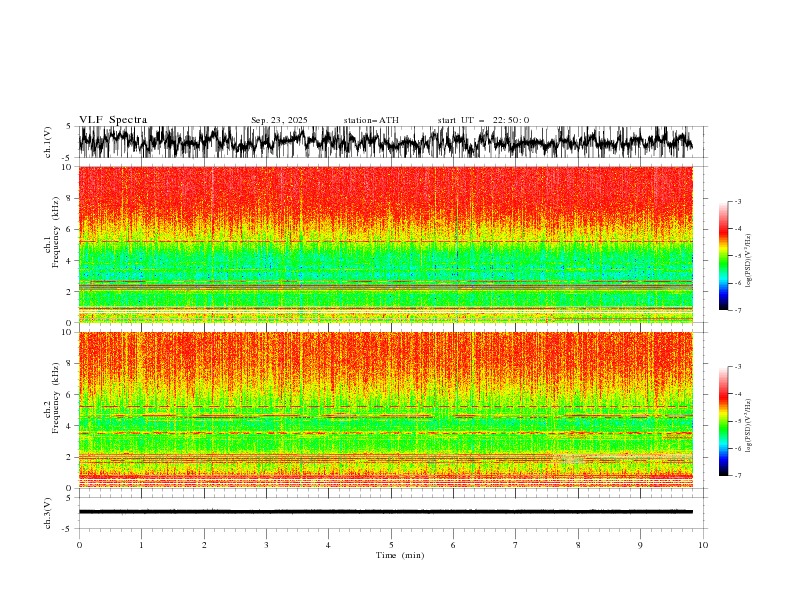Select the ch.1 colorbar "log(PSD)(V²/Hz)" label
The width and height of the screenshot is (792, 612).
[x=749, y=261]
